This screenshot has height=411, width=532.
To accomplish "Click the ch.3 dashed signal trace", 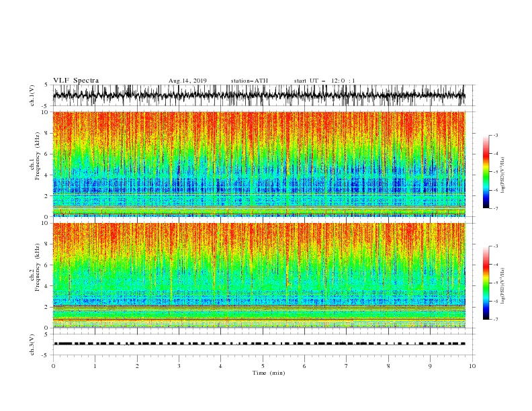I will click(x=259, y=344).
